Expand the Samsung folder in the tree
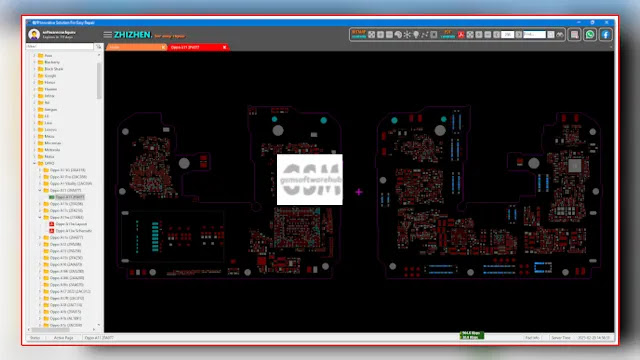 pos(34,109)
